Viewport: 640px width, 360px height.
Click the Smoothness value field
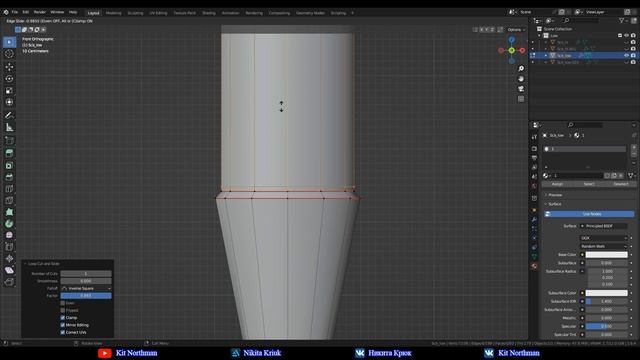[x=86, y=281]
